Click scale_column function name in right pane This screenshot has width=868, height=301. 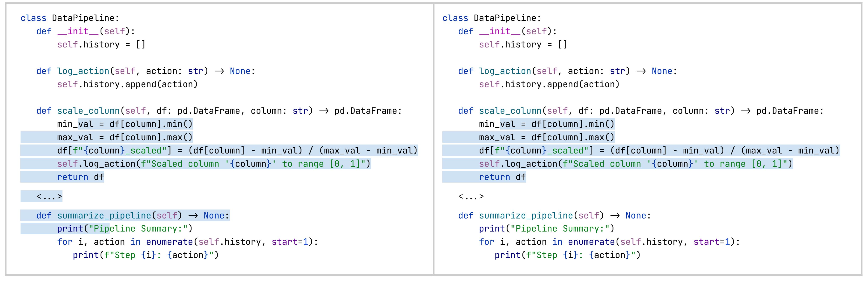click(x=510, y=111)
